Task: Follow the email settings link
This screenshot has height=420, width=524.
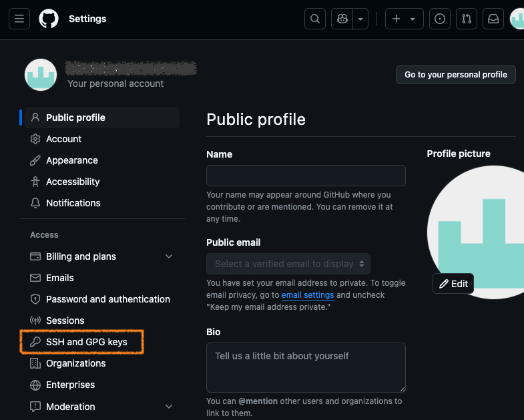Action: pyautogui.click(x=308, y=295)
